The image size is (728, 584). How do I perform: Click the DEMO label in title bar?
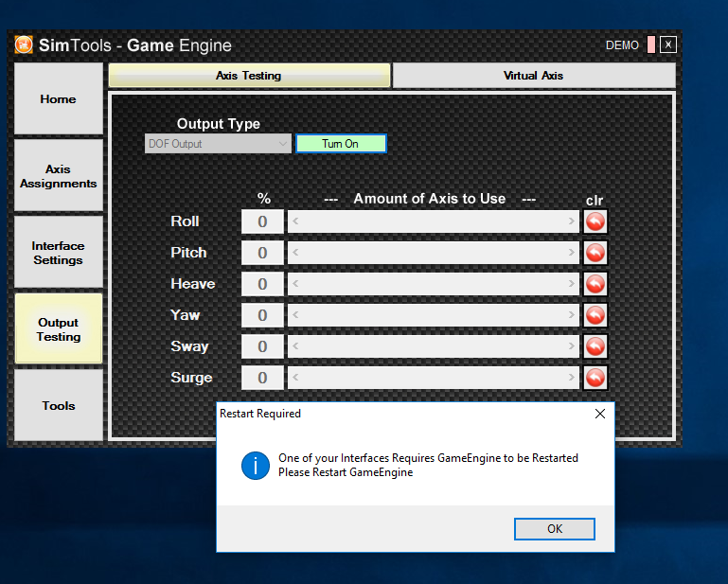coord(622,45)
